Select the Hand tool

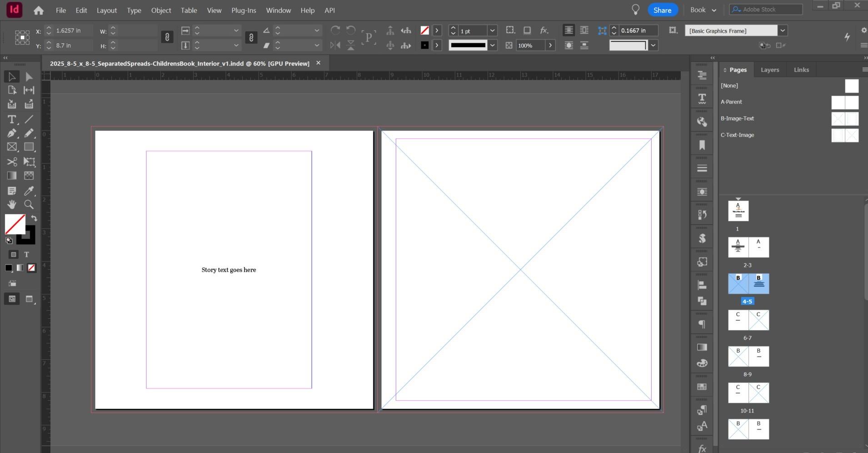(11, 205)
